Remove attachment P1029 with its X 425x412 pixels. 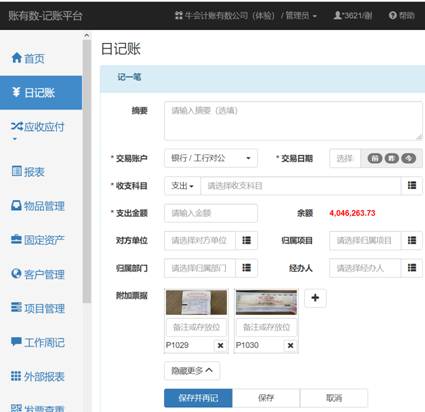(x=220, y=345)
